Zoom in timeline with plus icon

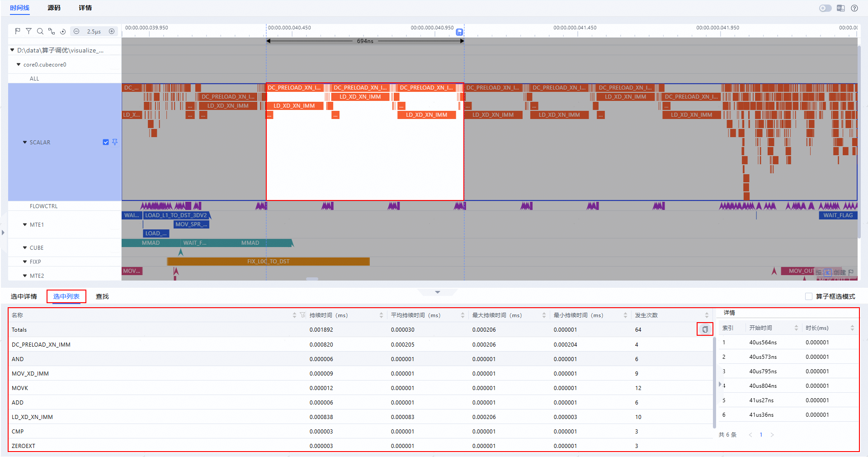coord(112,31)
